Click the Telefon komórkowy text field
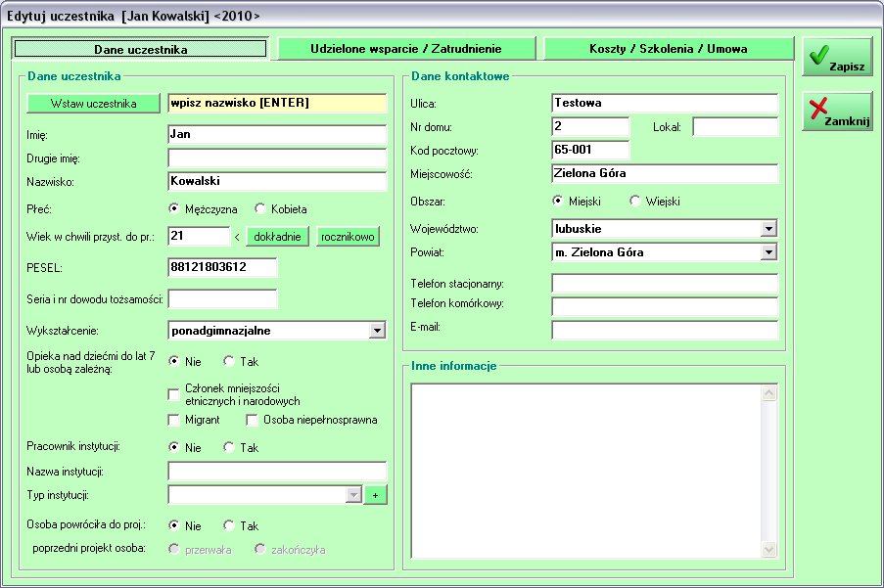This screenshot has width=884, height=588. pyautogui.click(x=665, y=307)
